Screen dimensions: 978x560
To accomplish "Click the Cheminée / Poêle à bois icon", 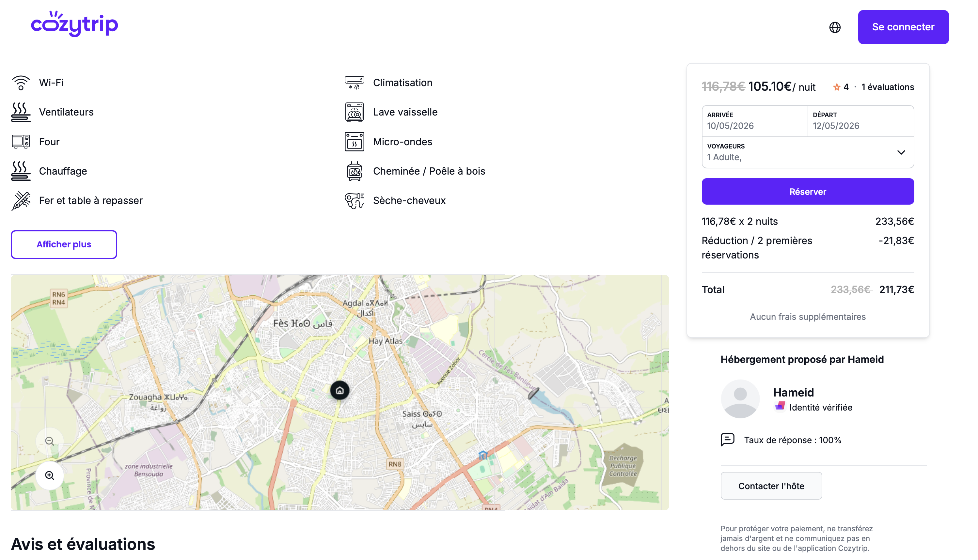I will click(x=354, y=171).
